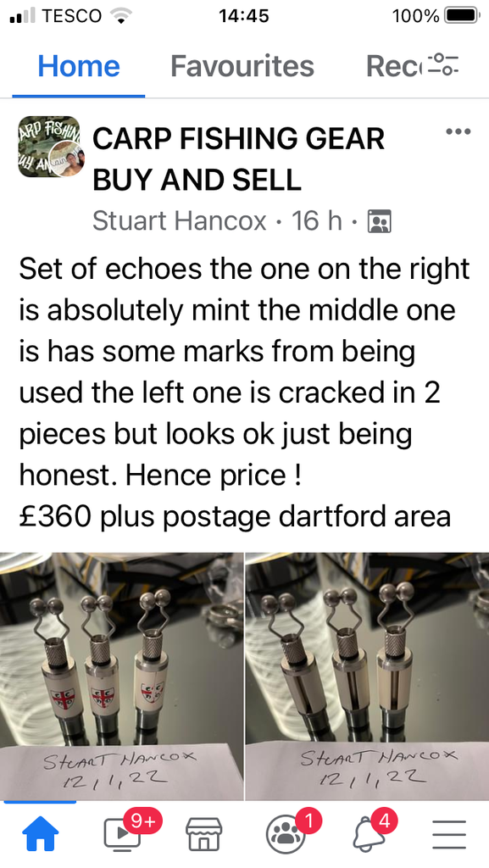Tap the group members privacy icon
The image size is (489, 868).
click(380, 221)
